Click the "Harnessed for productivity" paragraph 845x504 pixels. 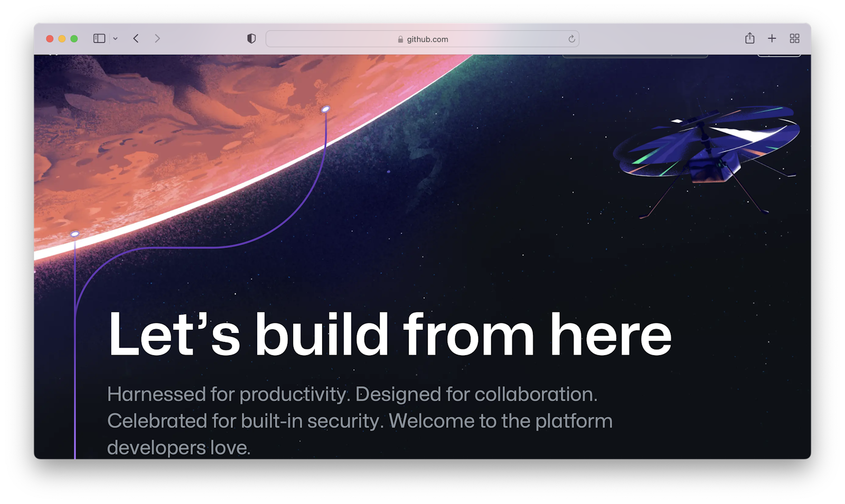click(360, 421)
